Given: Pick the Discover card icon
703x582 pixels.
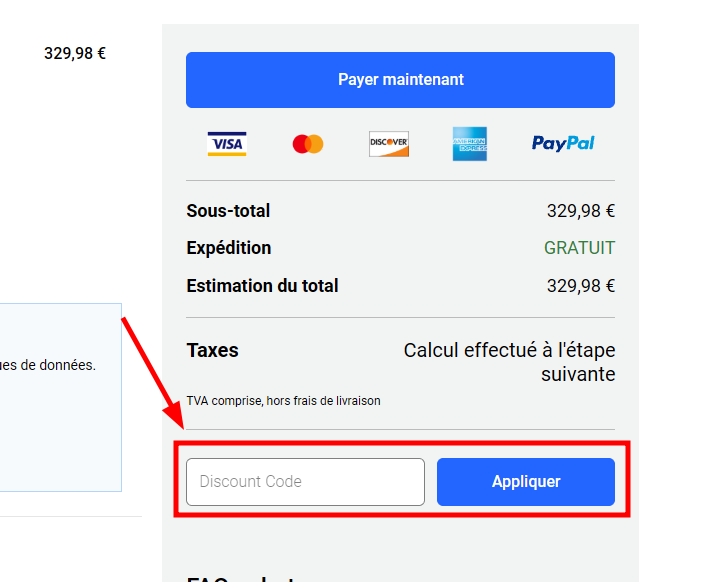Looking at the screenshot, I should pos(388,144).
